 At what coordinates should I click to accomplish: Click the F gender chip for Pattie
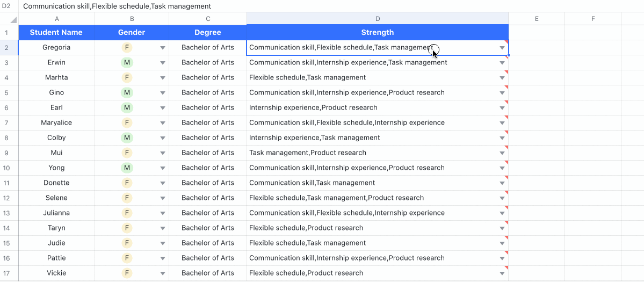(127, 258)
